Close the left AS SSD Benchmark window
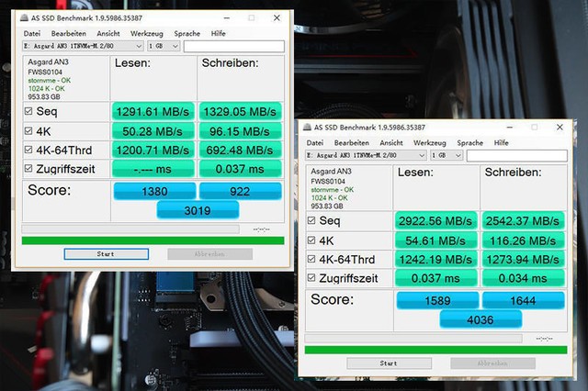This screenshot has height=391, width=588. [277, 17]
